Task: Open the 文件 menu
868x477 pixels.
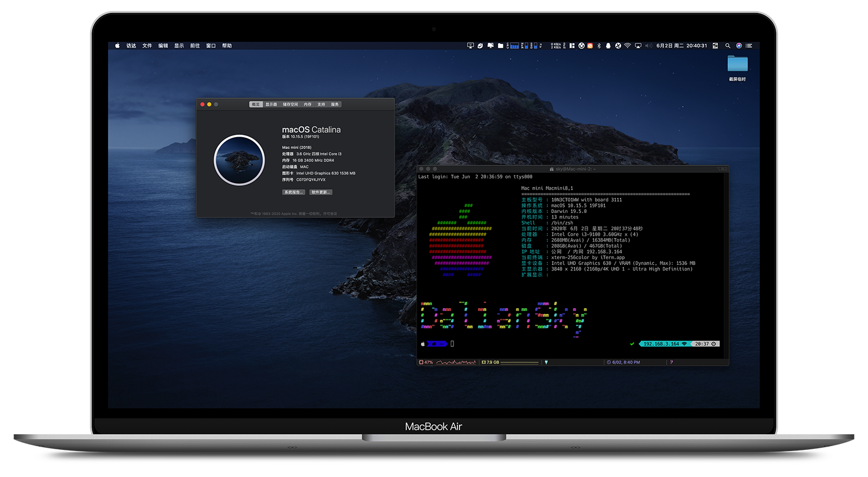Action: (147, 46)
